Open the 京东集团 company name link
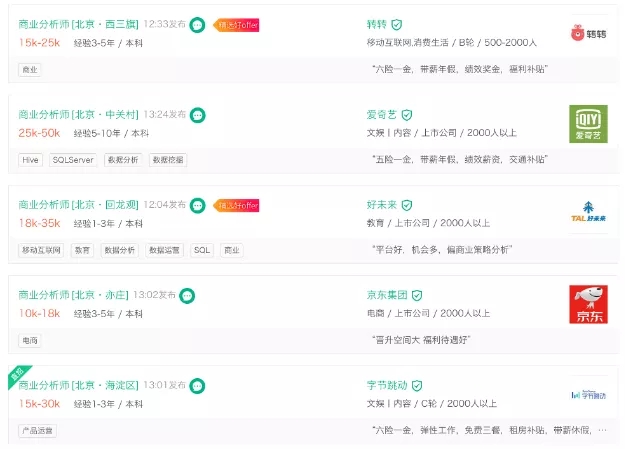The image size is (625, 449). pyautogui.click(x=387, y=295)
